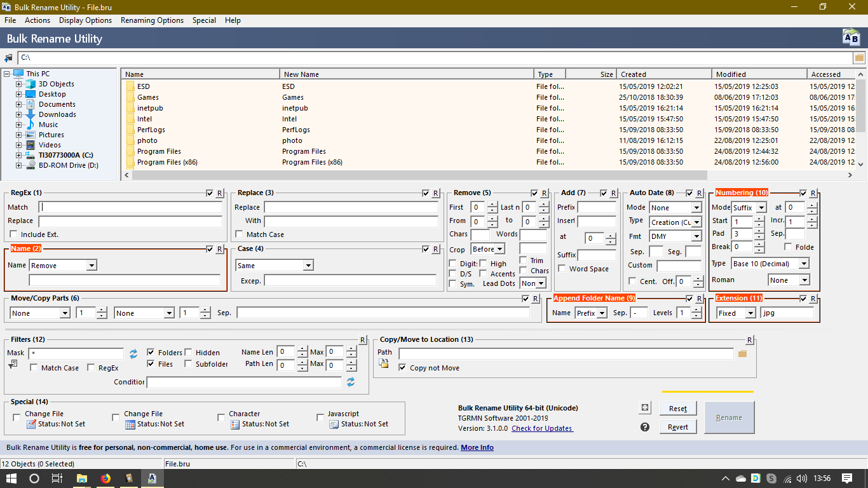Image resolution: width=868 pixels, height=488 pixels.
Task: Enable Word Space in Add section
Action: point(562,269)
